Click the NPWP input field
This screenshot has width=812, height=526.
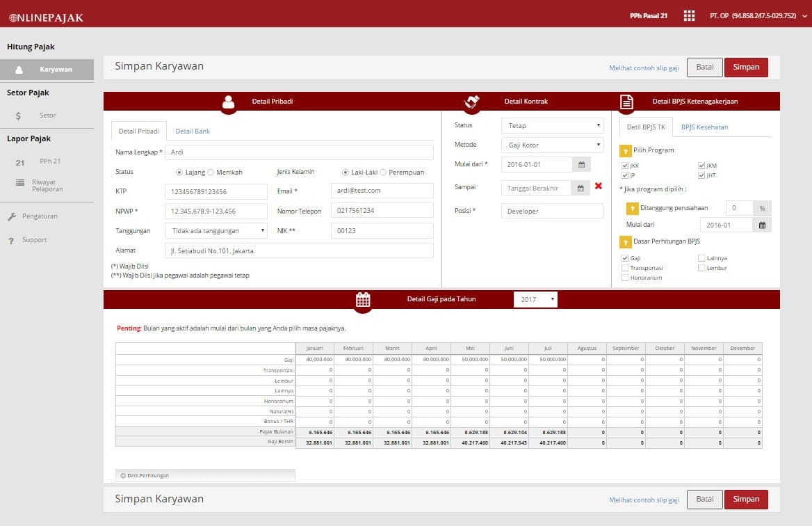click(216, 212)
